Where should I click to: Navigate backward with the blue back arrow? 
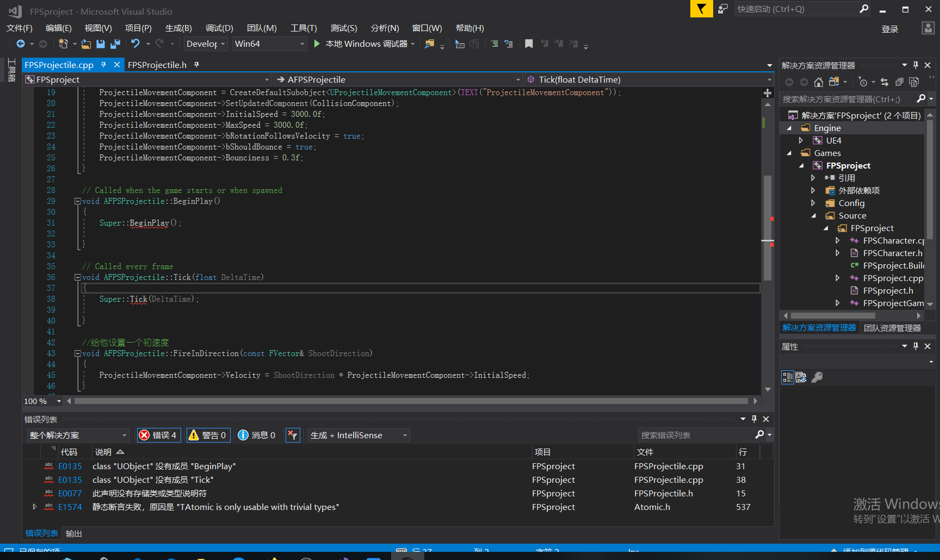coord(21,43)
